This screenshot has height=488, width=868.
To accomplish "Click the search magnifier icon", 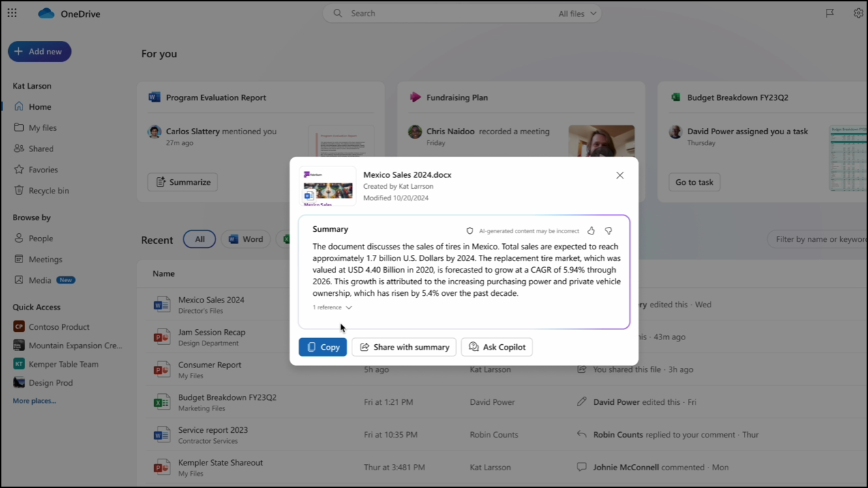I will [338, 13].
